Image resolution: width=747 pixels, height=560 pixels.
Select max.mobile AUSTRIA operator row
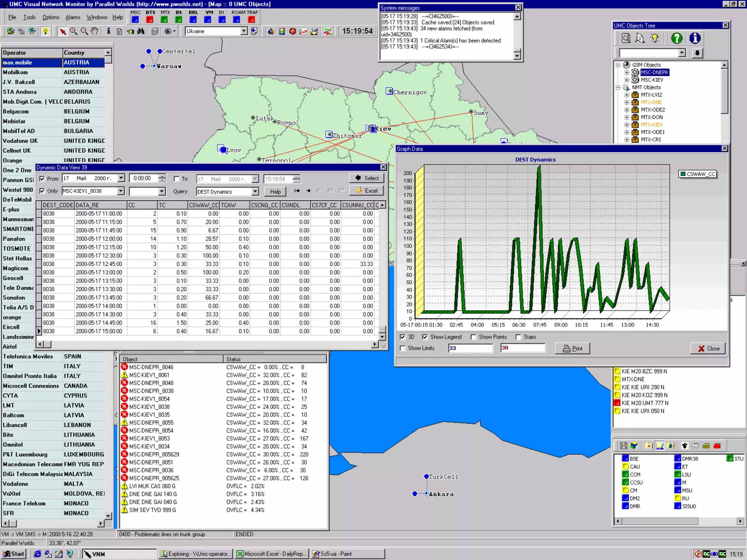point(53,63)
